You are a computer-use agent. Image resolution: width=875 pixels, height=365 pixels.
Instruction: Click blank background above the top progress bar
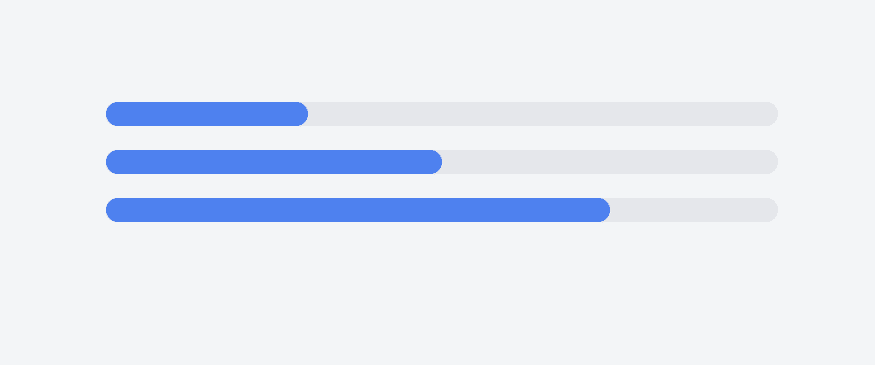click(x=438, y=50)
